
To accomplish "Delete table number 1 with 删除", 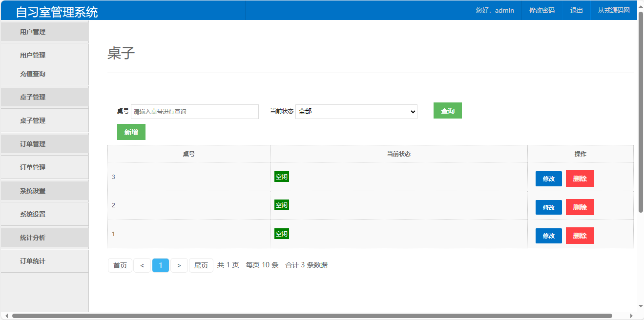I will pos(580,236).
